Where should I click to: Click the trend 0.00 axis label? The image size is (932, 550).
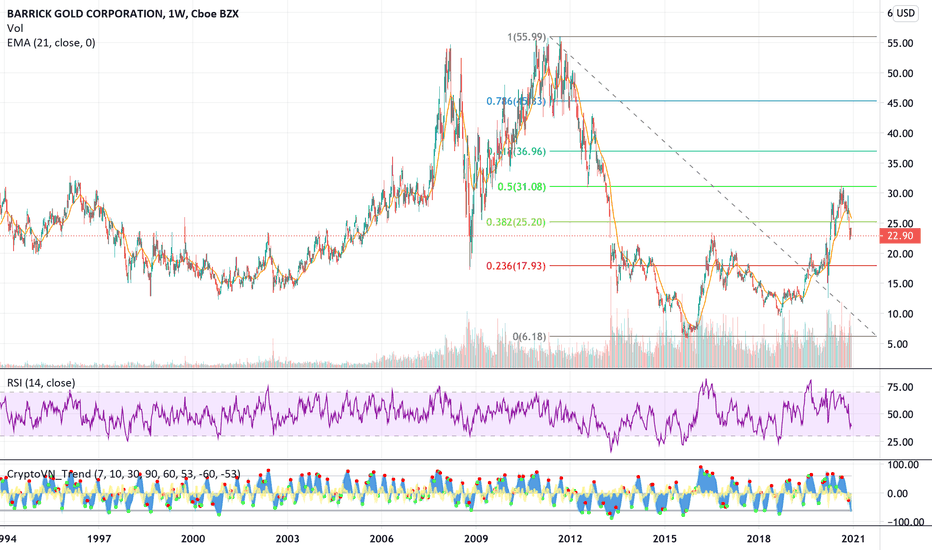point(898,494)
